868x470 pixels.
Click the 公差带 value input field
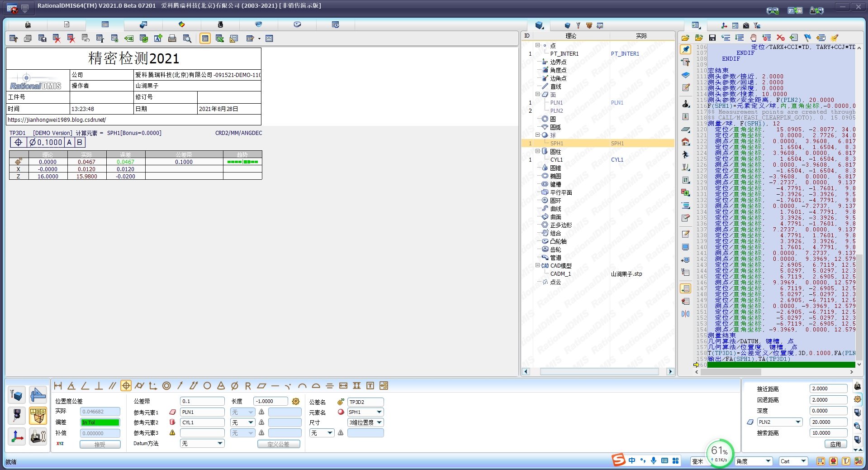[202, 401]
